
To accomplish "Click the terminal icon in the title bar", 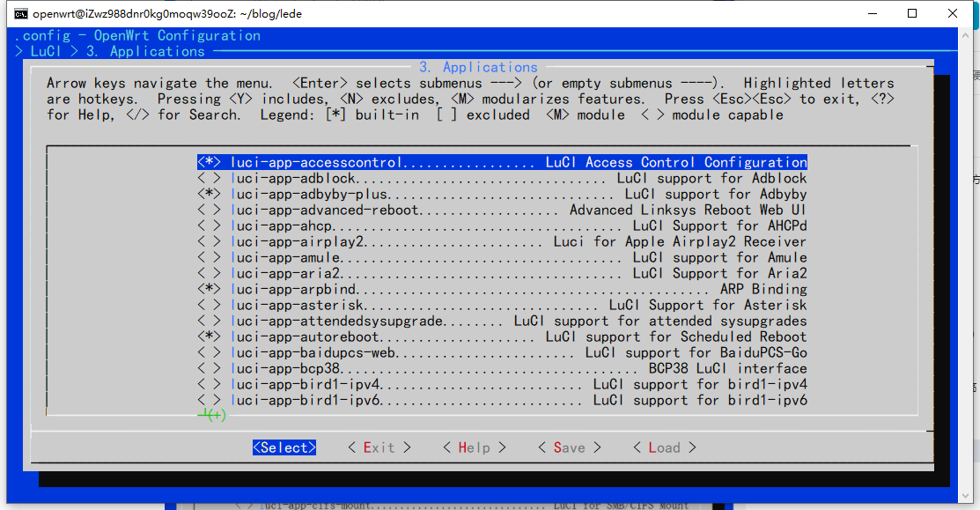I will 20,14.
